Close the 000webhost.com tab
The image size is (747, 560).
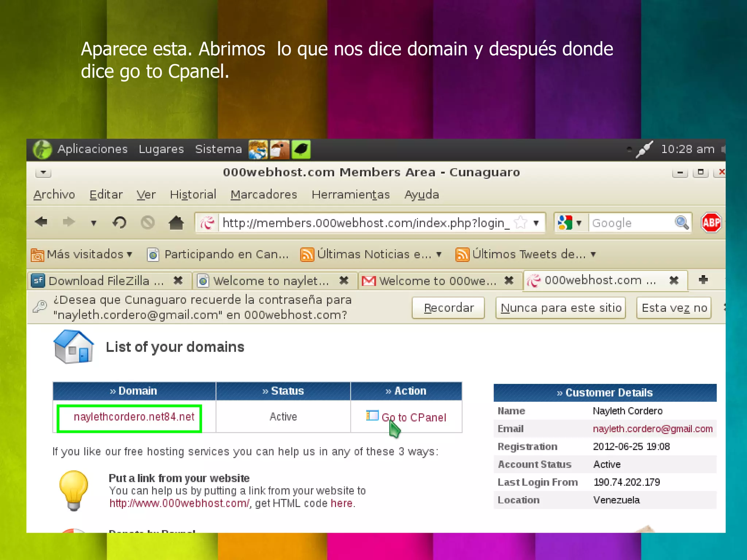[674, 280]
